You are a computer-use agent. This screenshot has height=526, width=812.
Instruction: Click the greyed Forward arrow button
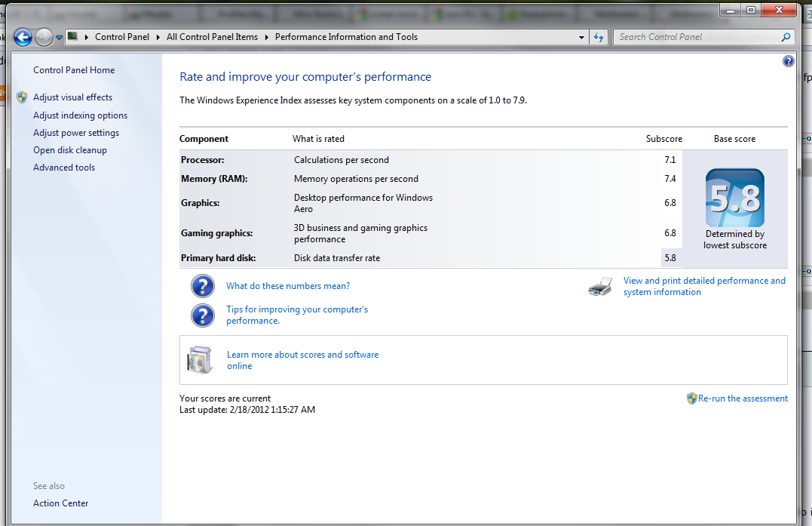44,37
